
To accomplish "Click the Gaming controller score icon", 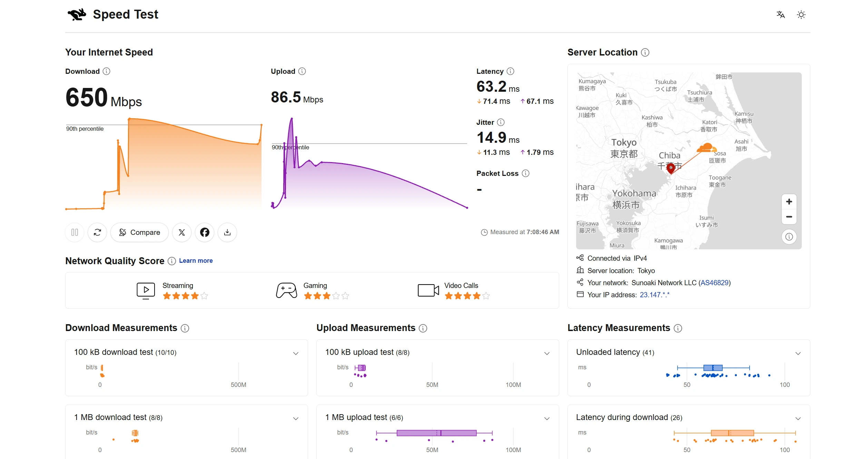I will (x=286, y=291).
